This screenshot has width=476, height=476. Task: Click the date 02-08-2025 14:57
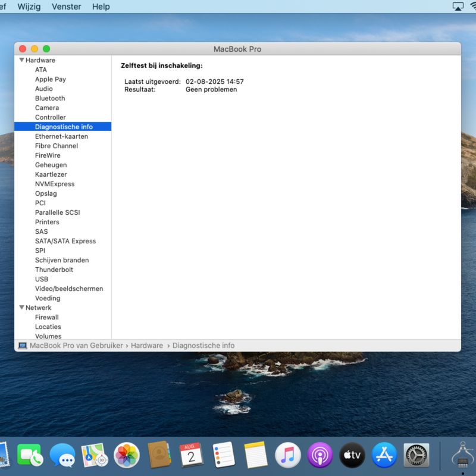[215, 82]
